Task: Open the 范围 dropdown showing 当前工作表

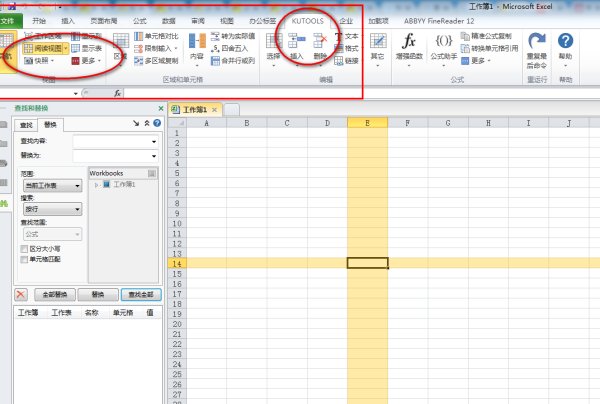Action: tap(52, 186)
